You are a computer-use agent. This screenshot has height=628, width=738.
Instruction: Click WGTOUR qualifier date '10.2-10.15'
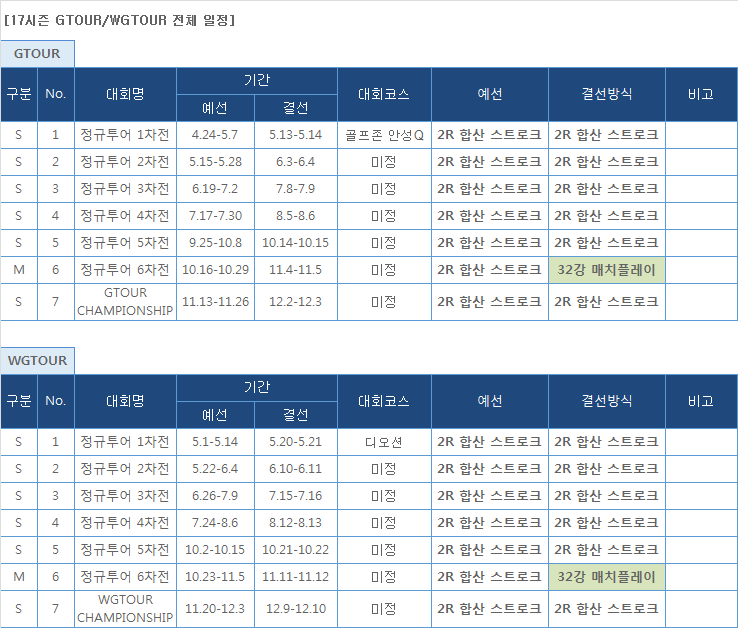215,550
